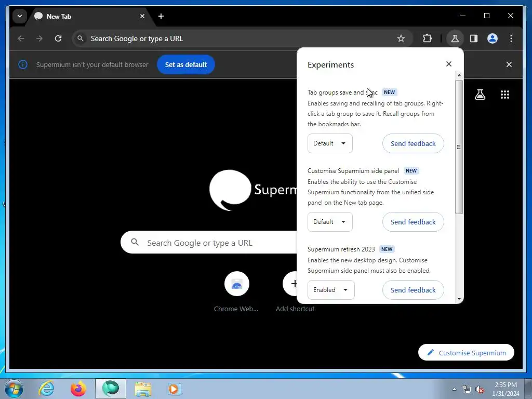The height and width of the screenshot is (399, 532).
Task: Open Windows Explorer from taskbar
Action: click(x=143, y=389)
